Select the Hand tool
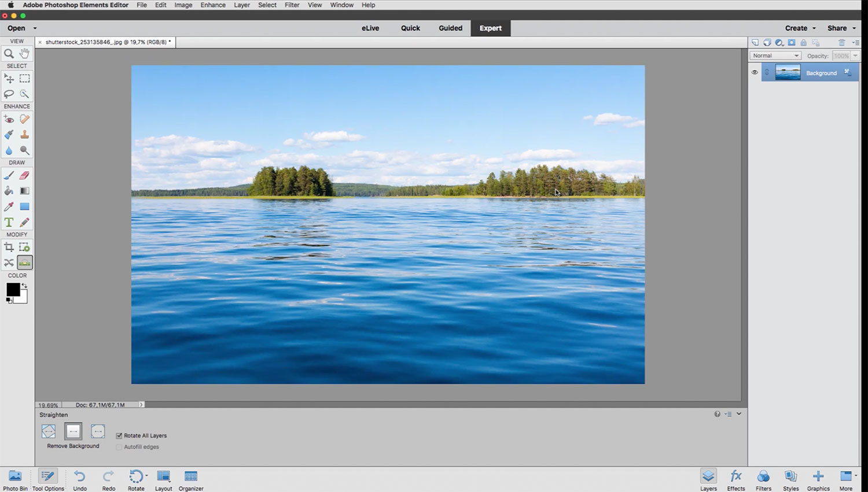 tap(24, 54)
